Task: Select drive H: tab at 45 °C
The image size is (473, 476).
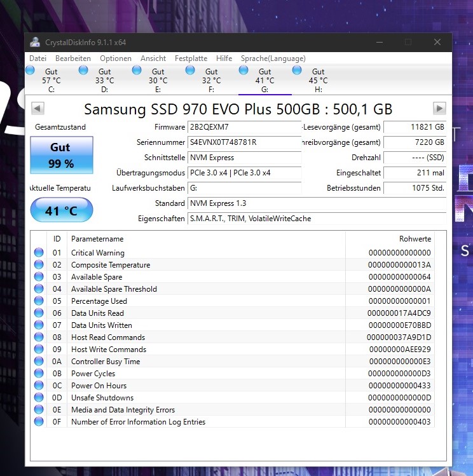Action: [x=319, y=80]
